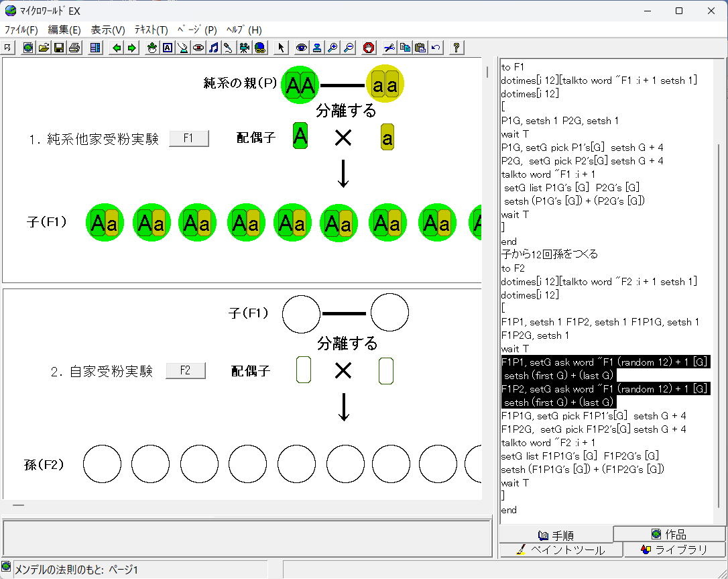The width and height of the screenshot is (728, 579).
Task: Open the 編集(E) menu
Action: 64,30
